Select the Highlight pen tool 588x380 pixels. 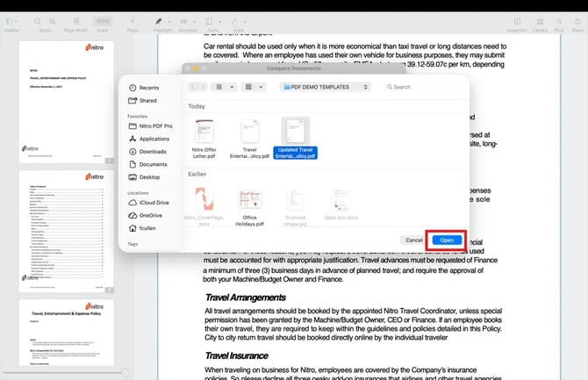(x=159, y=21)
